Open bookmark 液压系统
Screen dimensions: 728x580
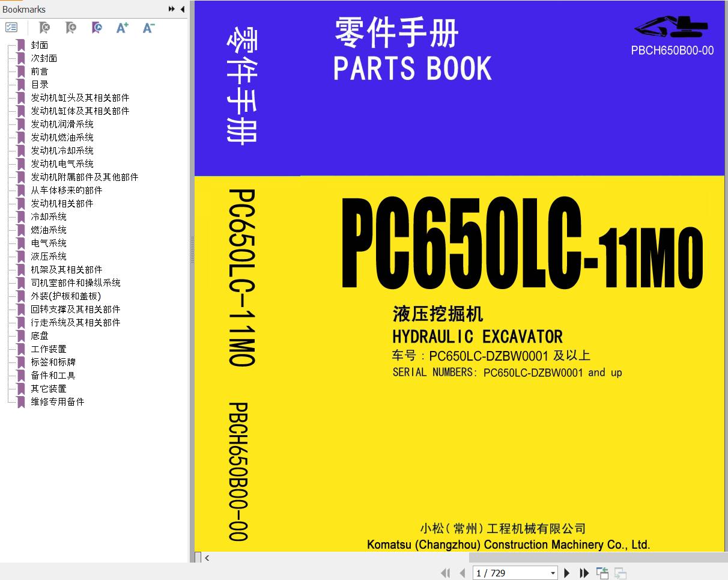(x=49, y=257)
